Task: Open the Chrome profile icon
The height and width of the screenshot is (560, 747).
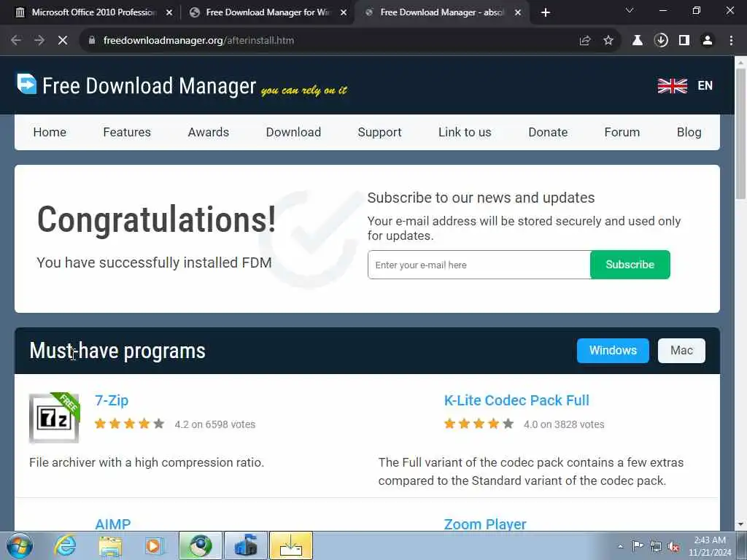Action: click(708, 41)
